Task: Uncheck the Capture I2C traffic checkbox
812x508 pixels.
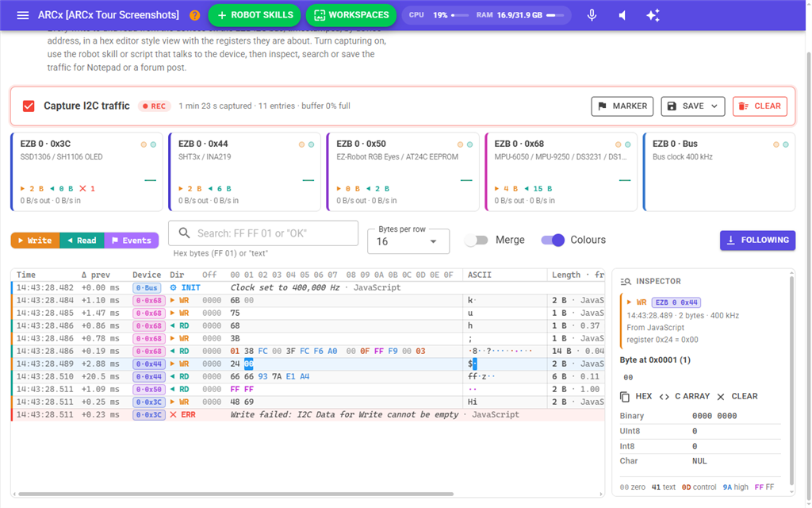Action: pos(29,106)
